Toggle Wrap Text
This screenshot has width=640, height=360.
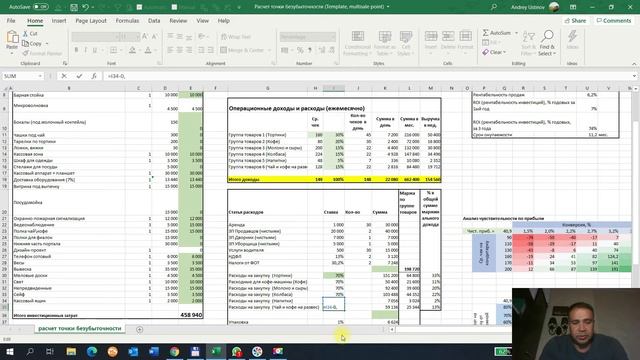tap(236, 37)
